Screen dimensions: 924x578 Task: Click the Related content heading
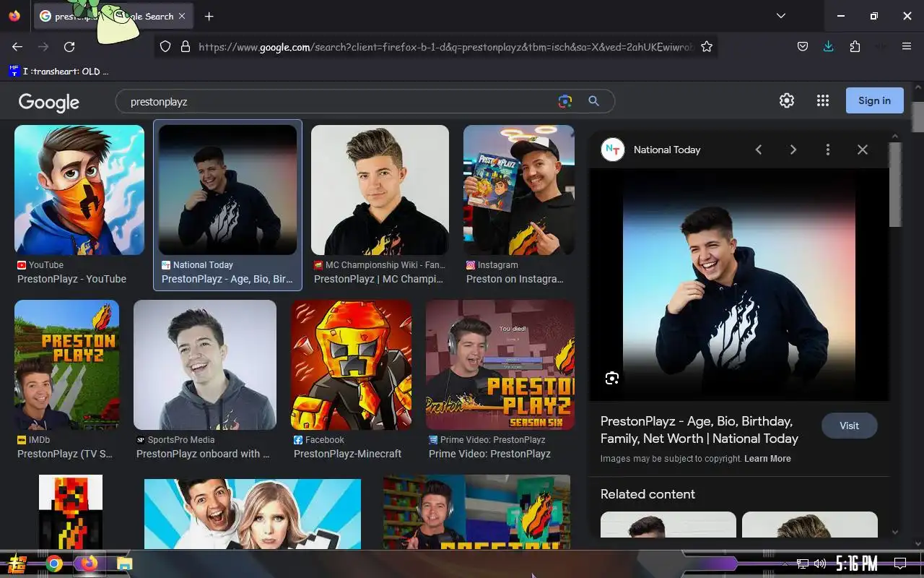coord(648,494)
